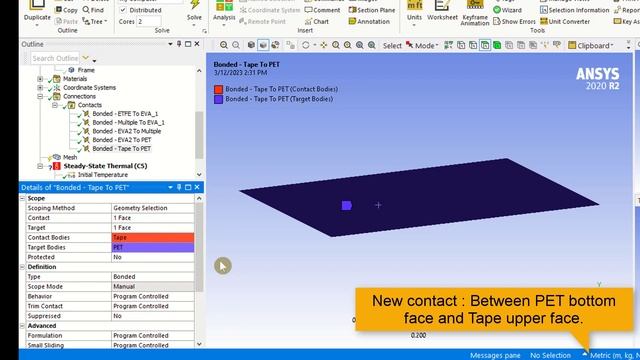Insert a Section Plane

click(x=372, y=10)
